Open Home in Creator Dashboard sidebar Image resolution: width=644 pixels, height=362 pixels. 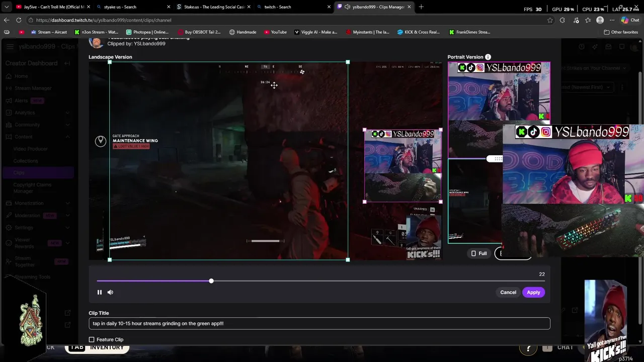click(21, 76)
